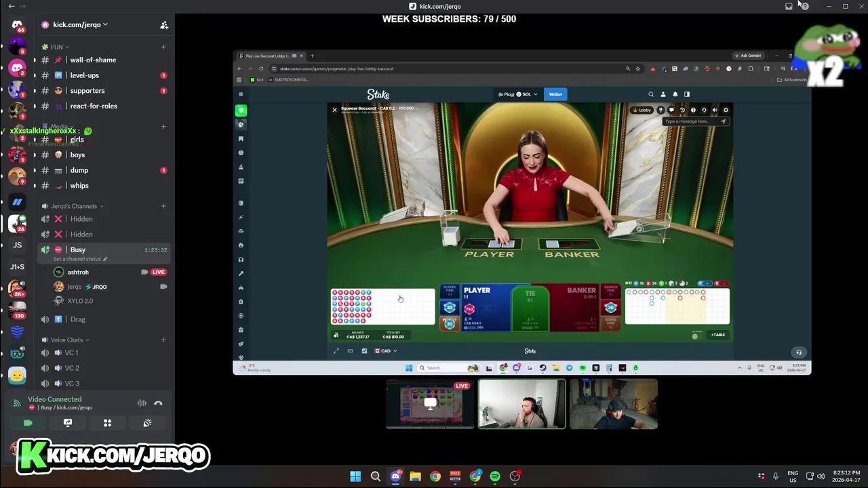
Task: Share your screen button in voice panel
Action: 68,423
